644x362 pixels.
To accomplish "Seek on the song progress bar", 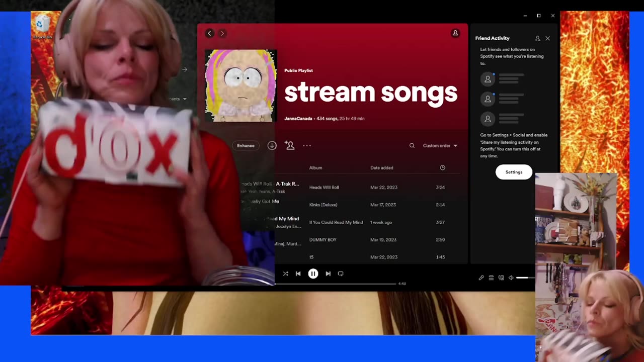I will (x=336, y=284).
